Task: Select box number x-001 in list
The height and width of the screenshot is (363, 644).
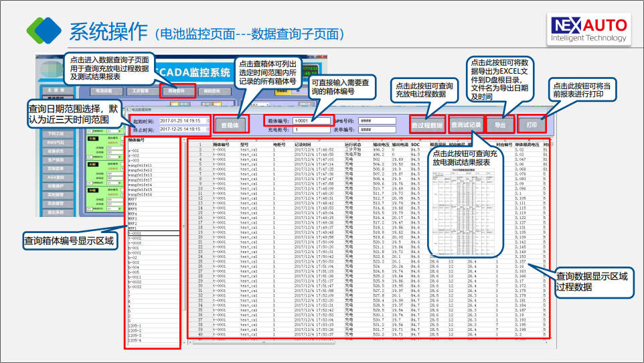Action: (x=153, y=151)
